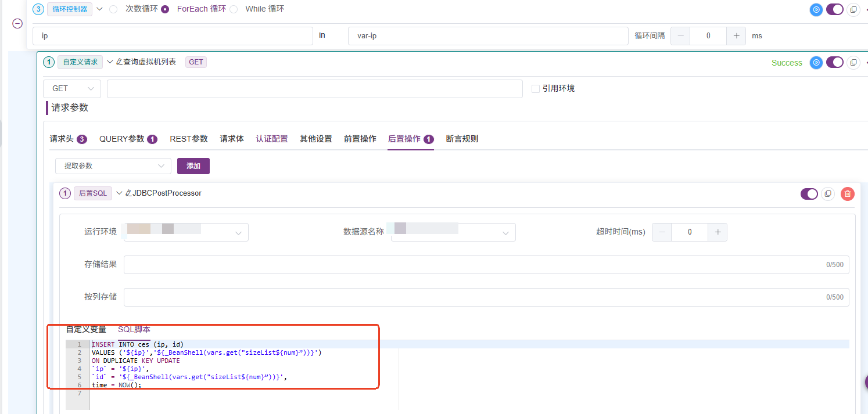Enable or disable the loop controller switch

click(834, 9)
